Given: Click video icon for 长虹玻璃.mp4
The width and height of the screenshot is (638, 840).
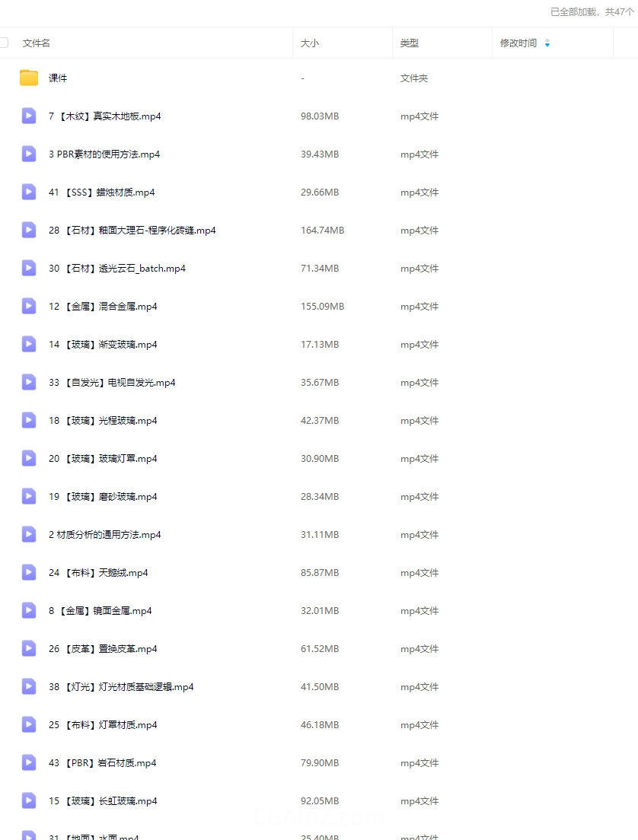Looking at the screenshot, I should pos(28,800).
